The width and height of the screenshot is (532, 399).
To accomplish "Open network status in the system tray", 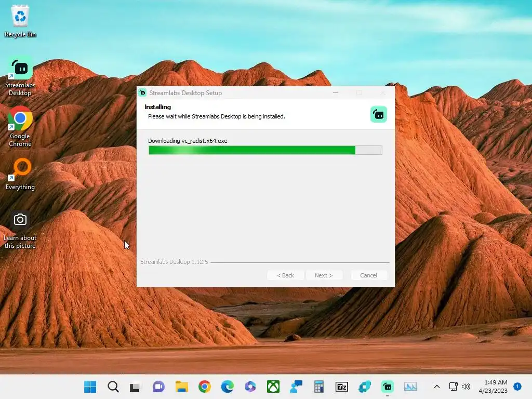I will (453, 387).
